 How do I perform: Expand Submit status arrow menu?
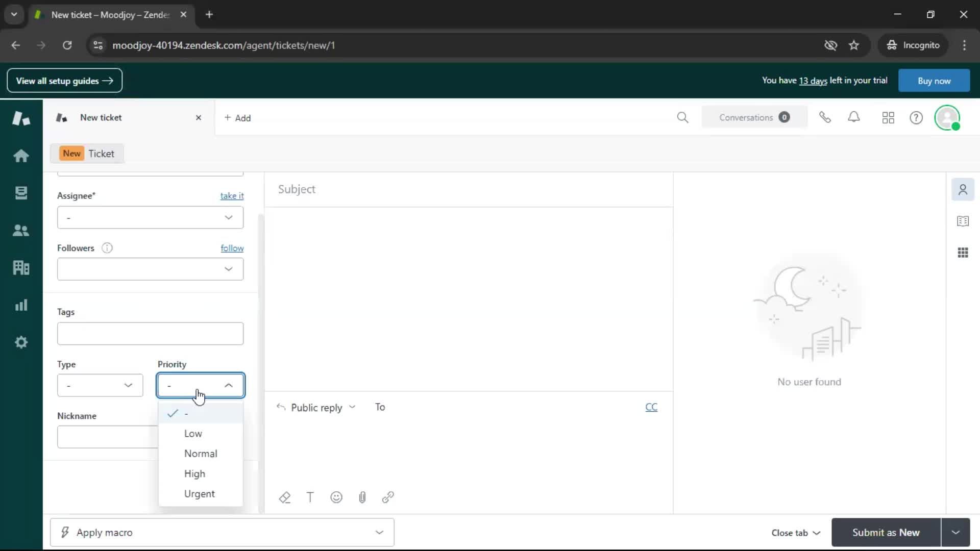coord(955,533)
